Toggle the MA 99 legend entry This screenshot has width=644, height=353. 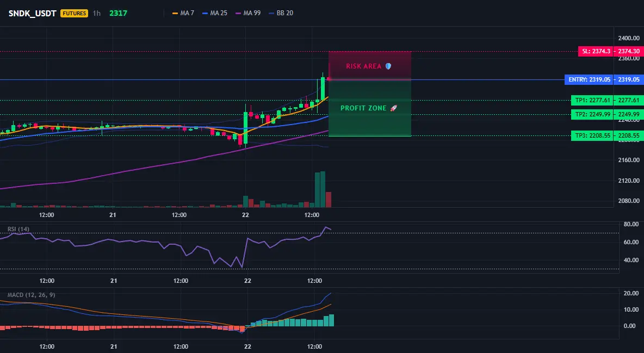click(248, 13)
